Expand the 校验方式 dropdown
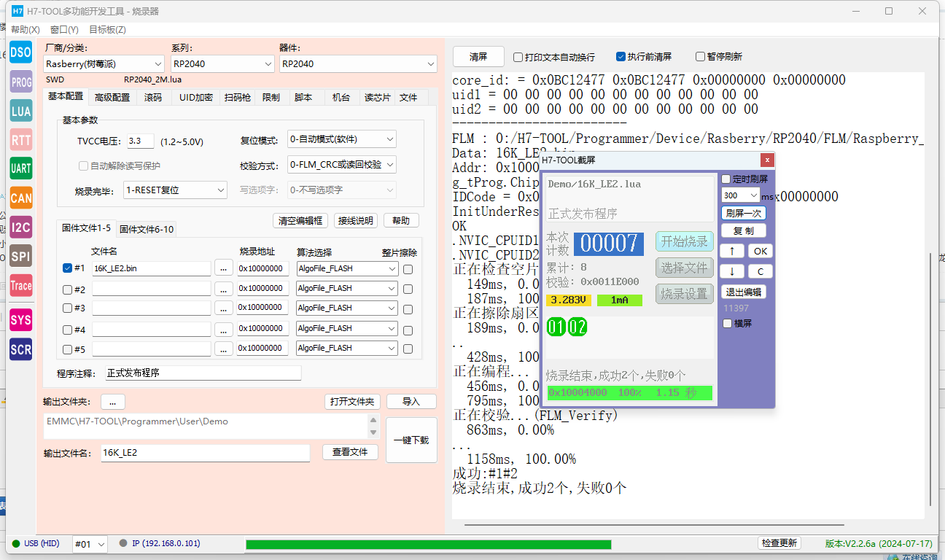Viewport: 945px width, 560px height. click(342, 165)
